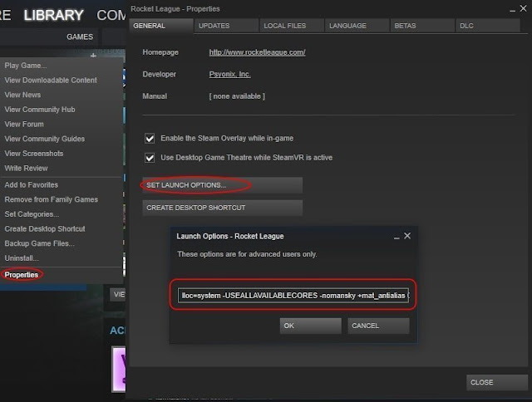This screenshot has height=402, width=532.
Task: Open the GENERAL tab in Properties
Action: pyautogui.click(x=161, y=26)
